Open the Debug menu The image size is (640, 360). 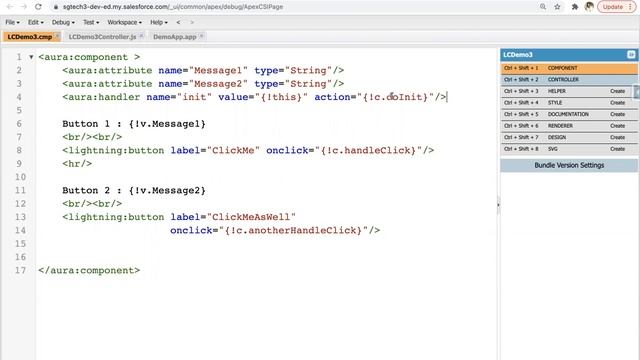(x=63, y=22)
